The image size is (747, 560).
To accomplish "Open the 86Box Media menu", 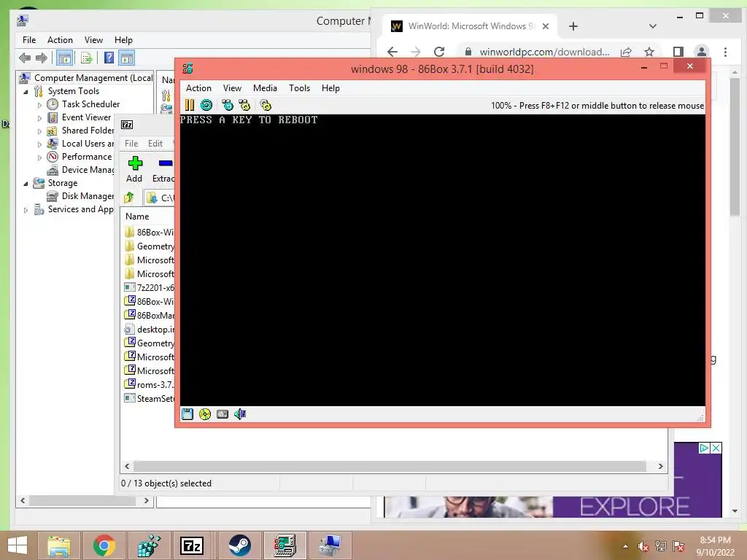I will [x=265, y=88].
